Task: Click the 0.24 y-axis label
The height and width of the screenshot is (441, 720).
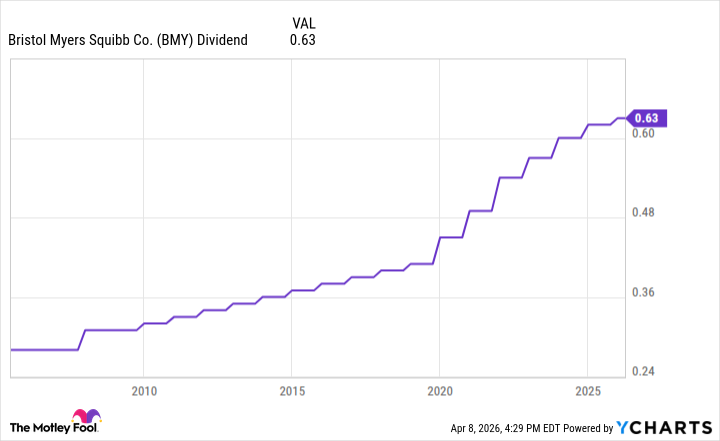Action: coord(644,373)
